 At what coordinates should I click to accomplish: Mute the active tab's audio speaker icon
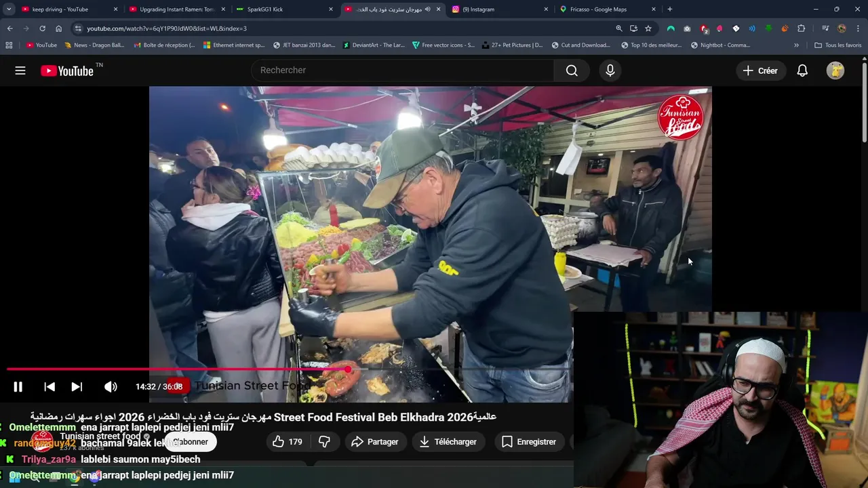point(427,9)
